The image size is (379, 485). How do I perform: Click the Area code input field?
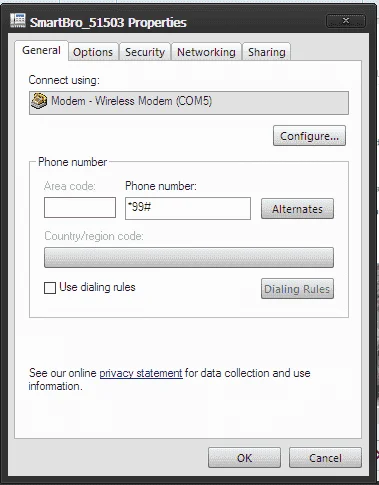[x=80, y=207]
